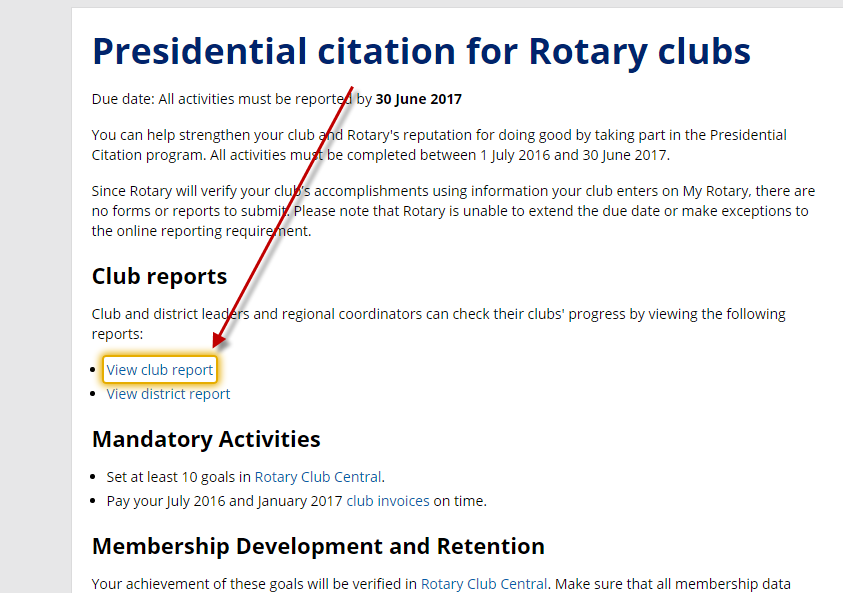Click bullet point beside View district report
Image resolution: width=843 pixels, height=593 pixels.
(x=96, y=394)
